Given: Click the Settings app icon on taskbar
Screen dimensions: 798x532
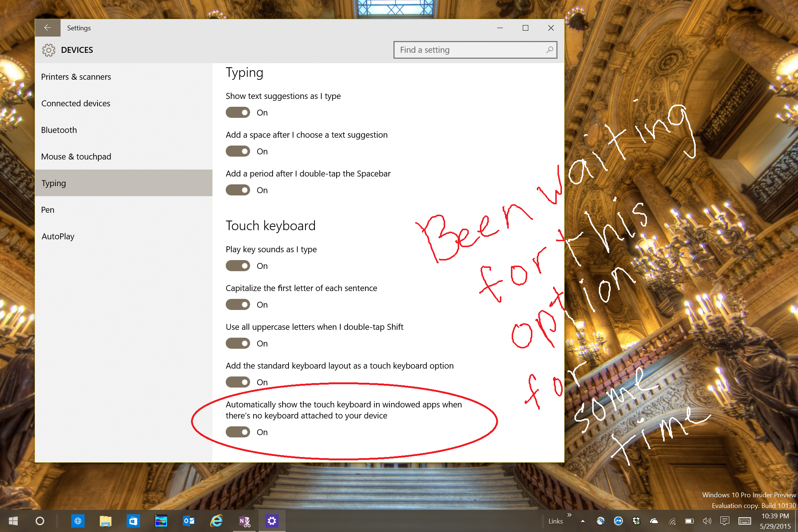Looking at the screenshot, I should point(272,521).
